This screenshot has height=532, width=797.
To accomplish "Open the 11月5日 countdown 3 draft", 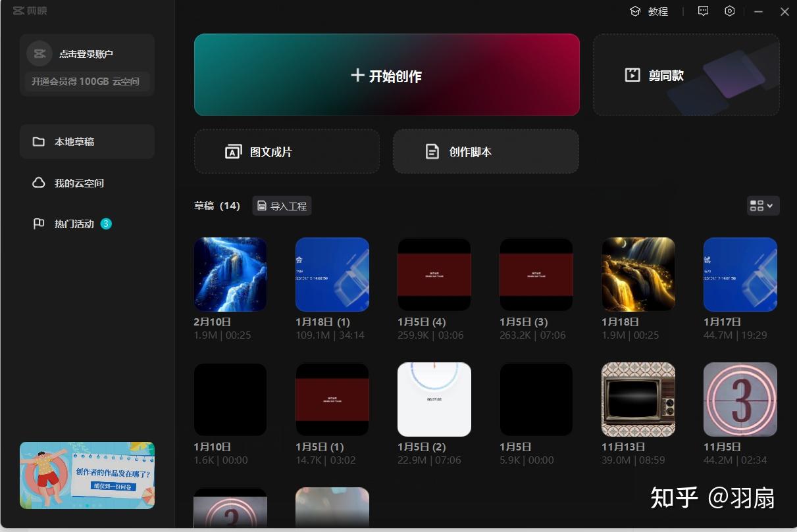I will tap(740, 399).
